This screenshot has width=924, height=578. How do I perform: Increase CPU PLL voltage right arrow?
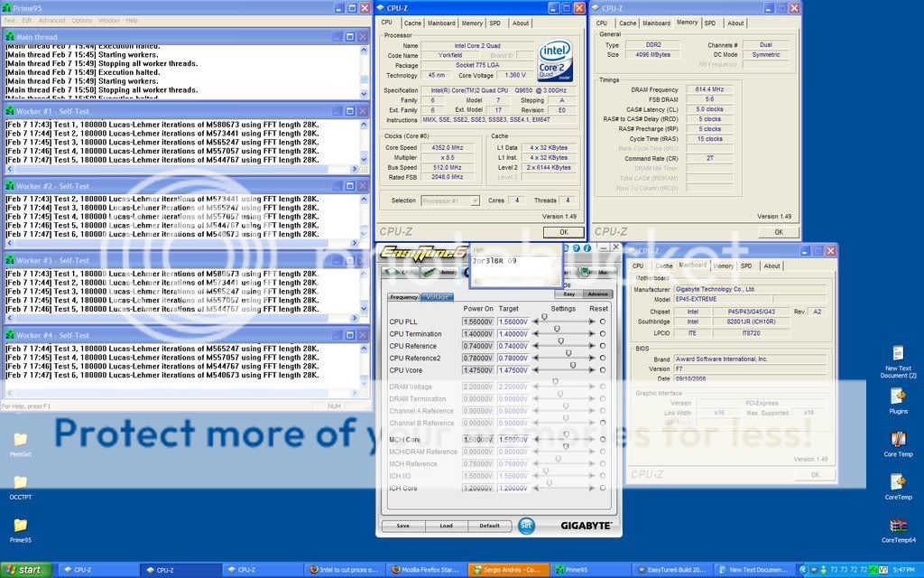click(x=592, y=322)
